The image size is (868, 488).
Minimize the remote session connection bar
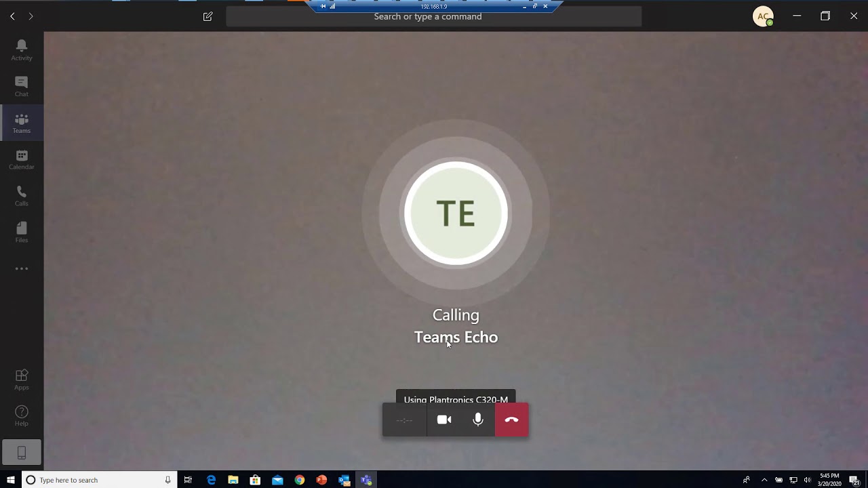(524, 6)
